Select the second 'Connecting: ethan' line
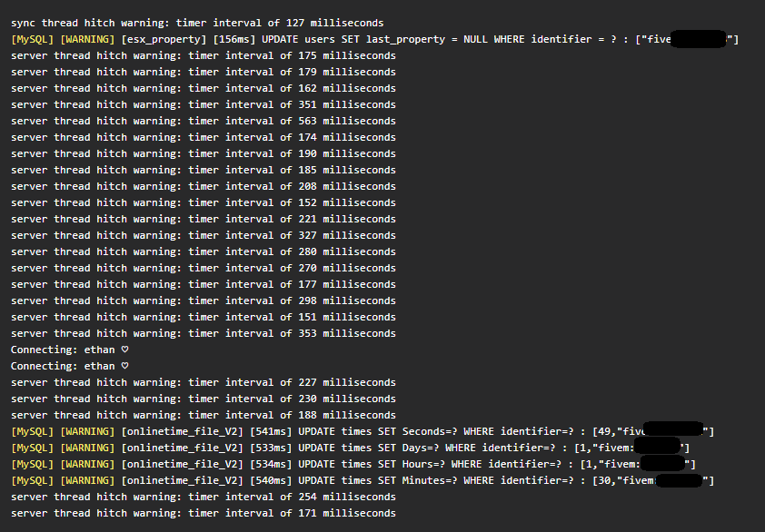Image resolution: width=765 pixels, height=532 pixels. [69, 366]
